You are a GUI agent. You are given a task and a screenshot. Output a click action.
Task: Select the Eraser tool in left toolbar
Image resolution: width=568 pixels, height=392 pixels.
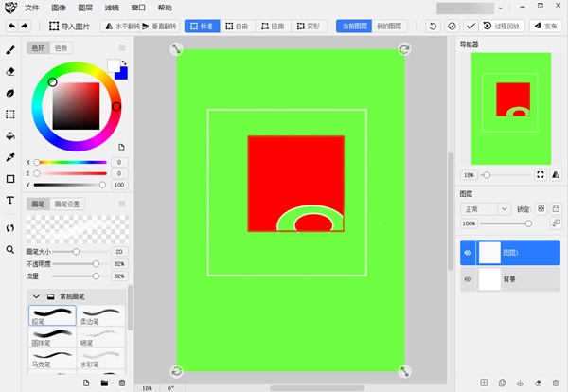coord(10,71)
